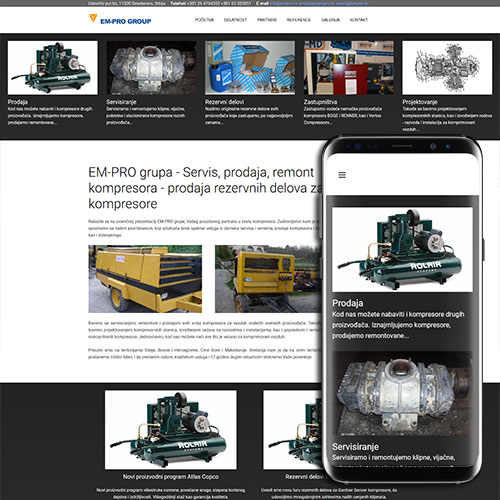Go to the Partneri page
500x500 pixels.
[267, 20]
